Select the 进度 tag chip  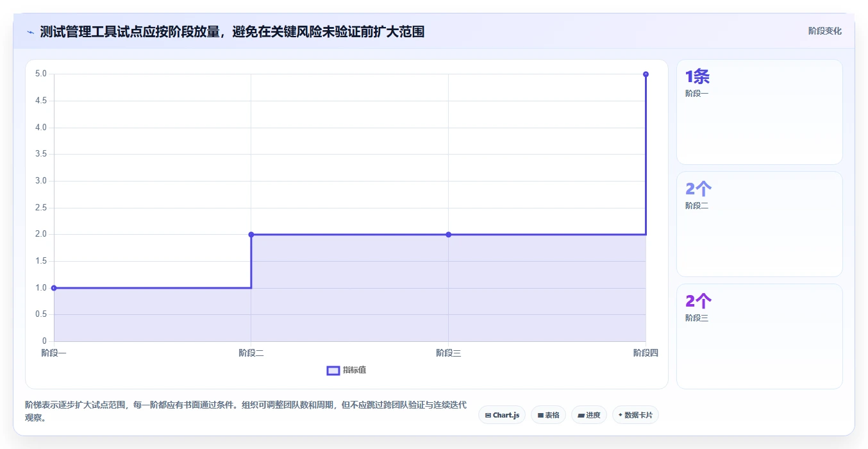(589, 415)
